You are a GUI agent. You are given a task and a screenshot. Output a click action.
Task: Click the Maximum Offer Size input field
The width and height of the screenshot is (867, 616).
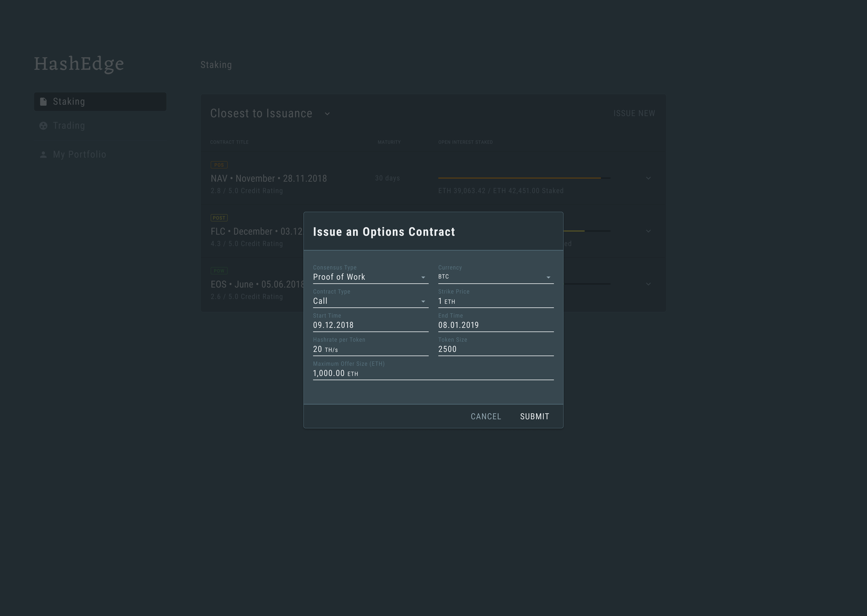(433, 374)
